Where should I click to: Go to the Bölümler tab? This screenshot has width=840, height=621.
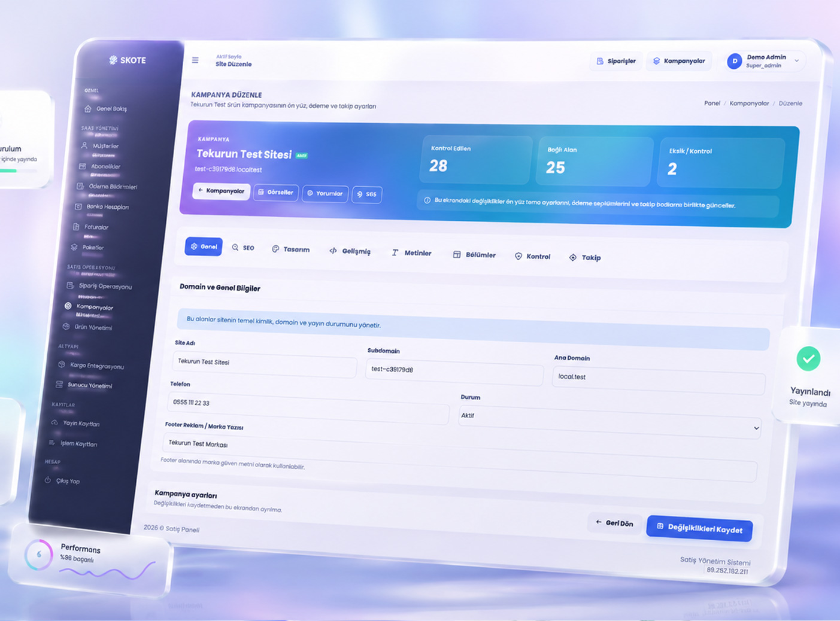click(x=475, y=255)
